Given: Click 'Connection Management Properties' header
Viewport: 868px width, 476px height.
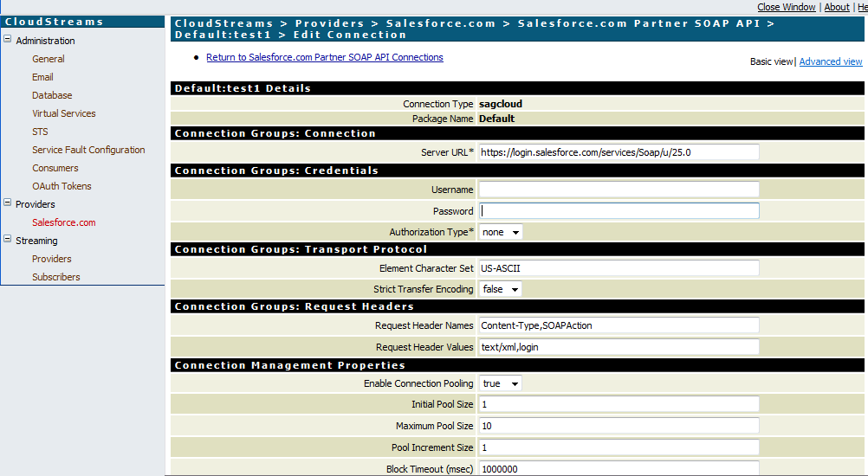Looking at the screenshot, I should (x=517, y=365).
